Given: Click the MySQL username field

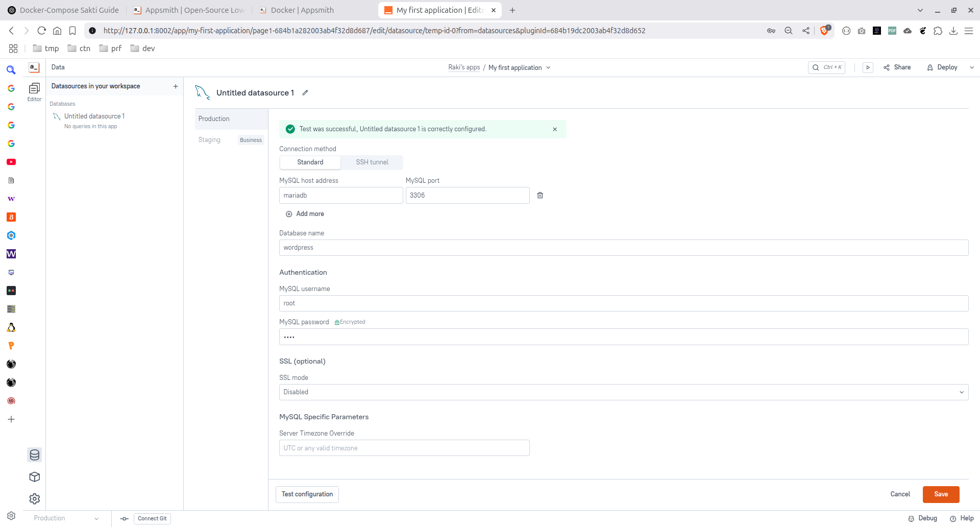Looking at the screenshot, I should click(x=624, y=303).
